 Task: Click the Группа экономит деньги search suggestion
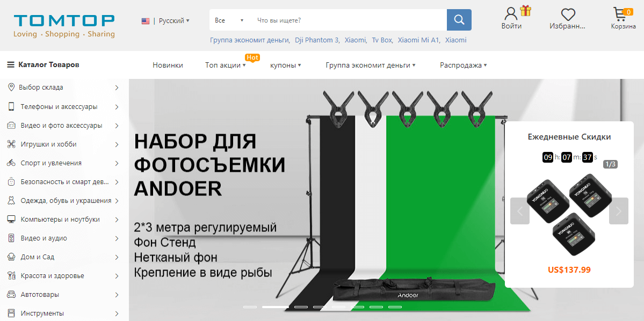[250, 40]
